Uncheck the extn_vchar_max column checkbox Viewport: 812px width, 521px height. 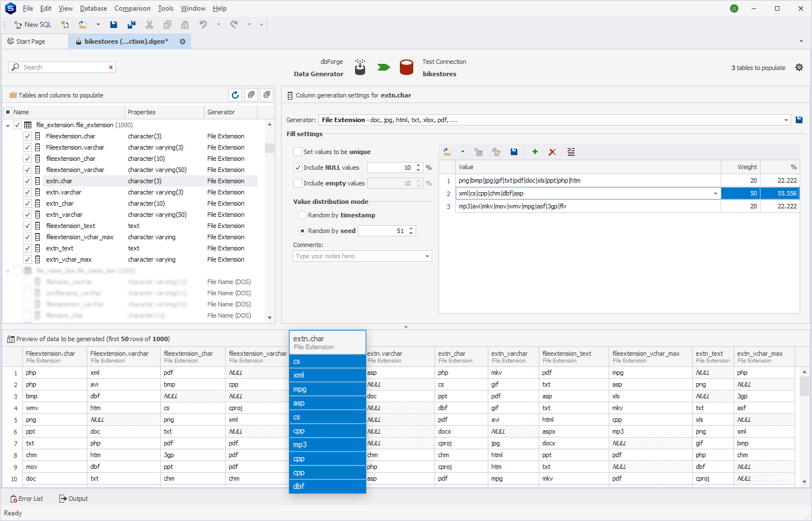coord(27,259)
